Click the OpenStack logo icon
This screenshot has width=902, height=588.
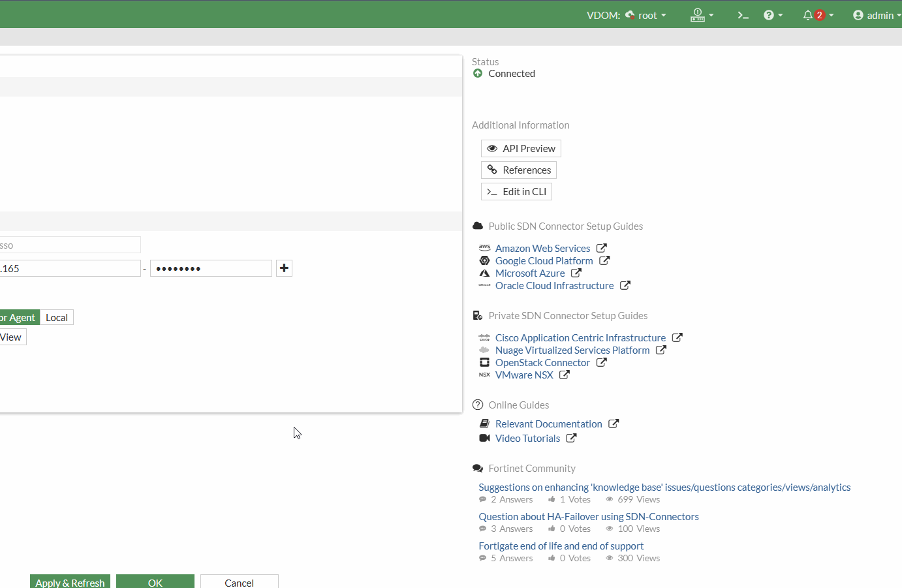pyautogui.click(x=484, y=362)
